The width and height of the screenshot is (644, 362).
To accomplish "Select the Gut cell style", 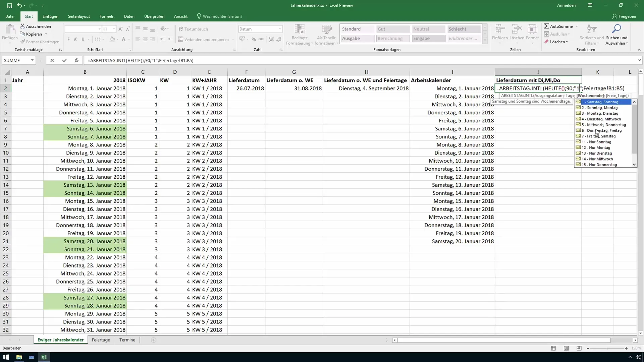I will click(x=393, y=29).
